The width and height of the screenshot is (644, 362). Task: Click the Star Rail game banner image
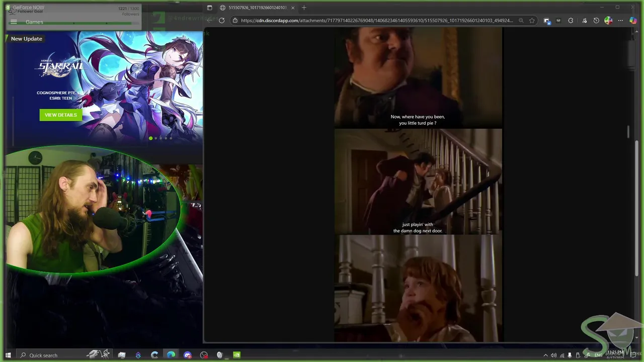coord(104,88)
